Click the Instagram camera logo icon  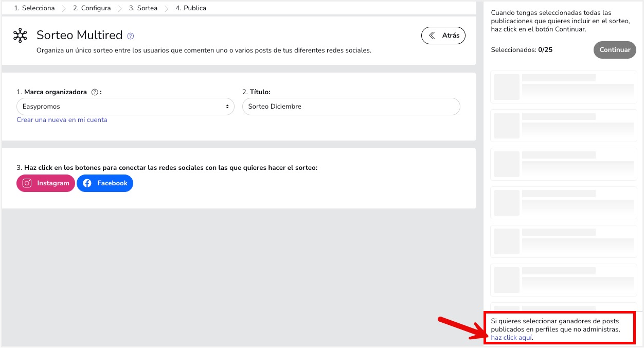pos(27,183)
